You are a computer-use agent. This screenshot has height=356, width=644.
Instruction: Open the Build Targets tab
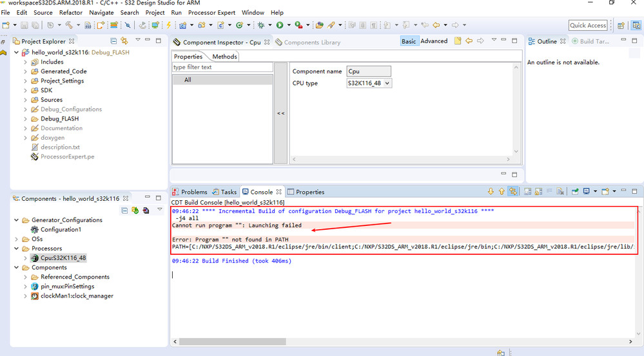(590, 41)
